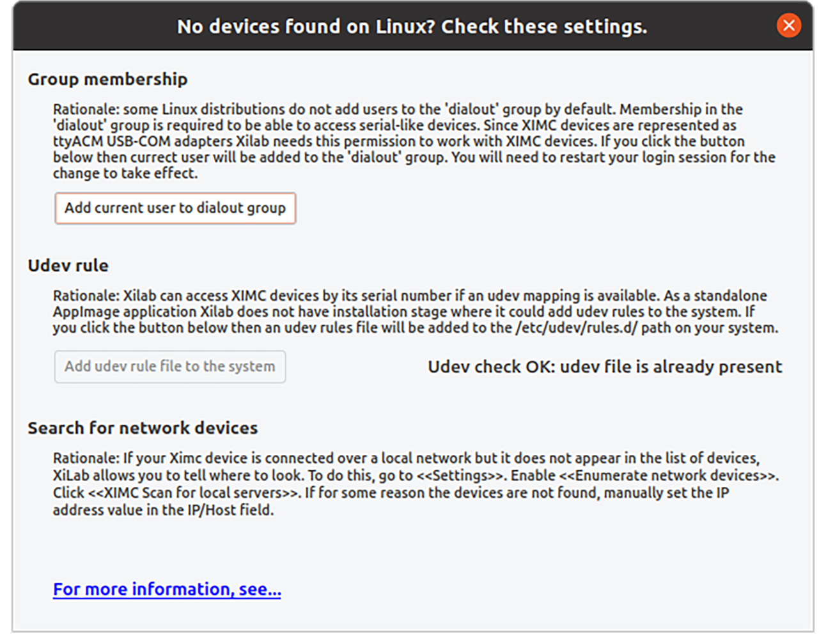Click Add current user to dialout group

[x=175, y=208]
